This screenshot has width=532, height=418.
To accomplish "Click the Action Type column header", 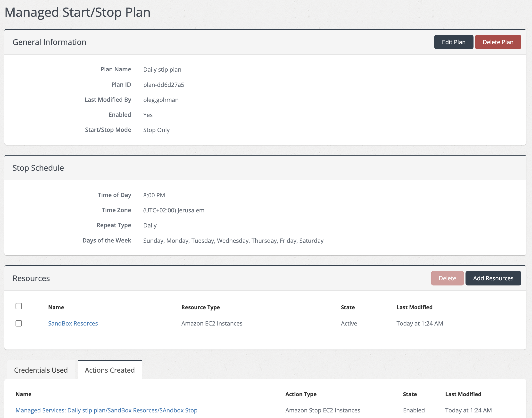I will (301, 394).
